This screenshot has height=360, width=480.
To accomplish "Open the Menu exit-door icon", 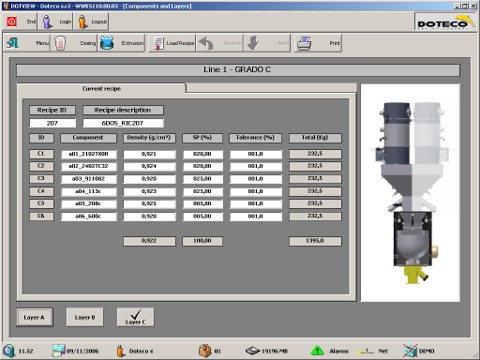I will 13,43.
